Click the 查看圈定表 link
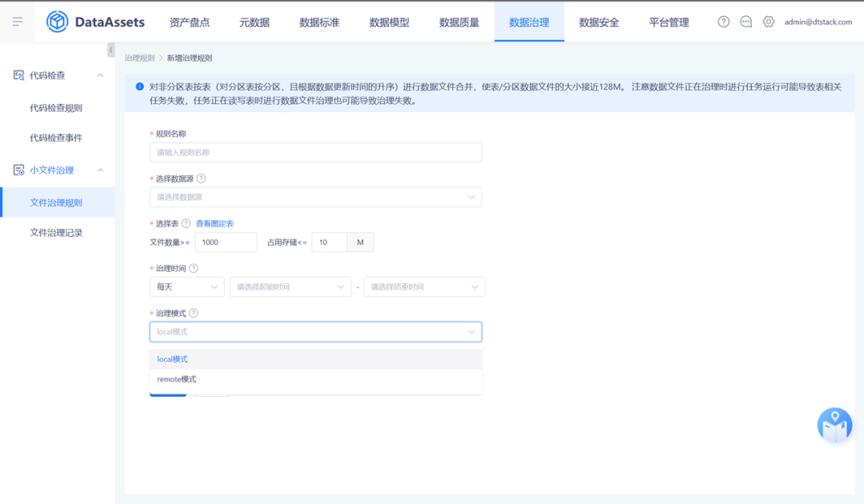Screen dimensions: 864x504 214,224
